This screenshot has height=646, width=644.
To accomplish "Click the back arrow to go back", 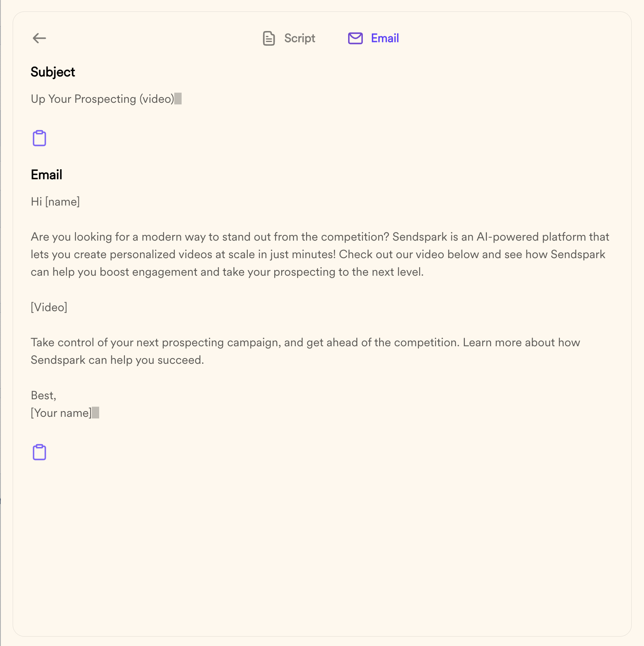I will click(x=39, y=38).
